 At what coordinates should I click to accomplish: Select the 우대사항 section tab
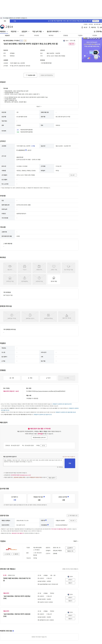click(36, 36)
